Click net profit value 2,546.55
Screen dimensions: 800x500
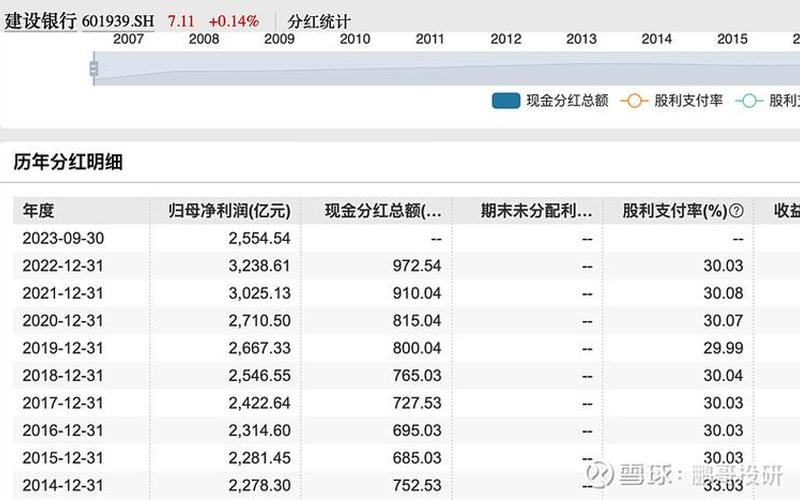260,376
